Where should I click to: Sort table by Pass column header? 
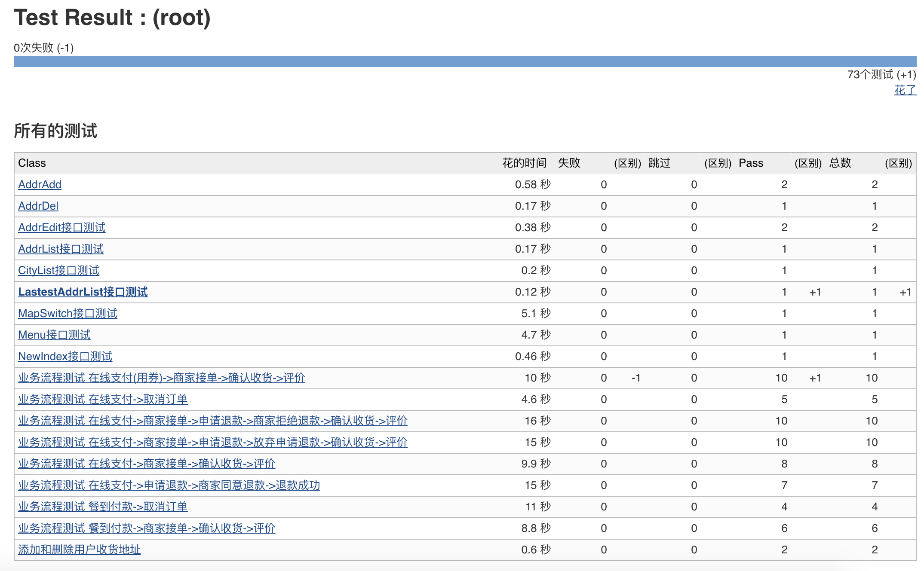[751, 163]
